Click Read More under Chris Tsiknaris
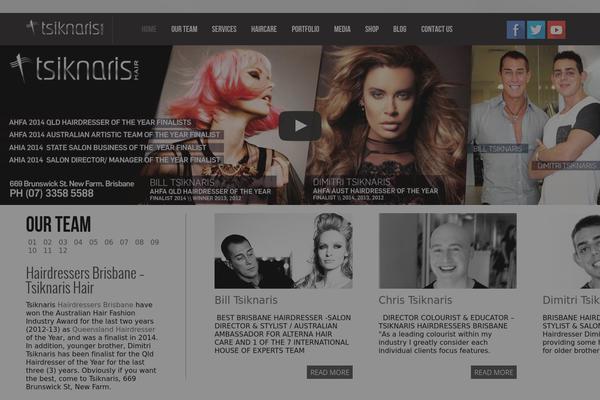 tap(494, 372)
